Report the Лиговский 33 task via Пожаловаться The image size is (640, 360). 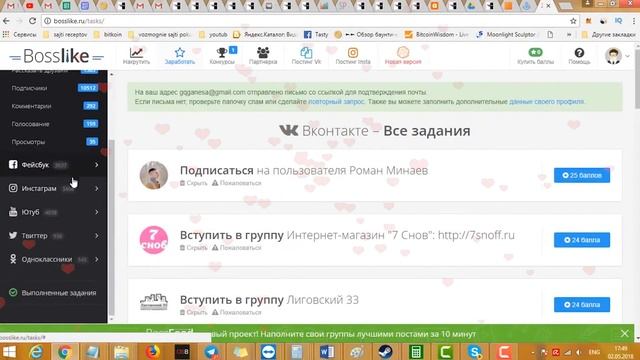[236, 312]
